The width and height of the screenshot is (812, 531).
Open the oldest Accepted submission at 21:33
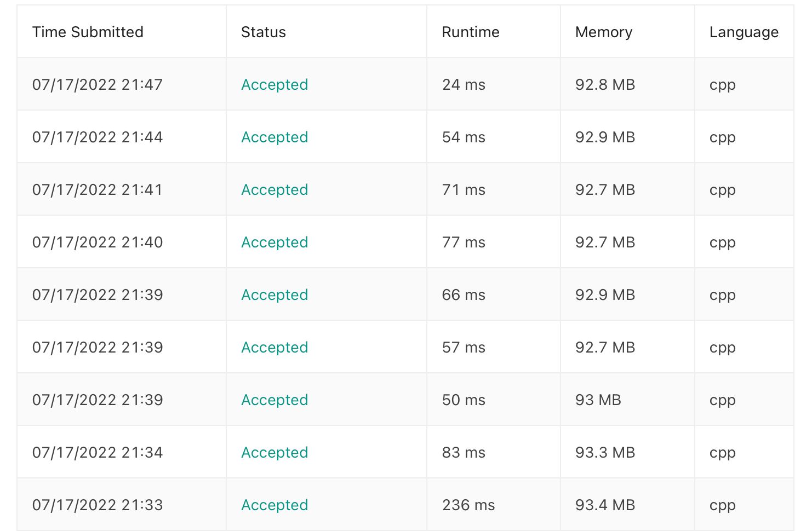click(274, 505)
